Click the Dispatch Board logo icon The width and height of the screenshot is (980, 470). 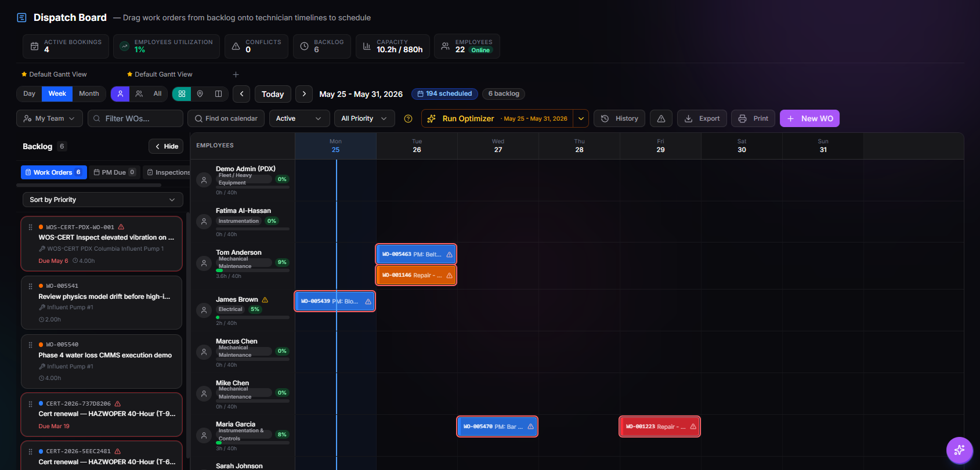tap(21, 17)
